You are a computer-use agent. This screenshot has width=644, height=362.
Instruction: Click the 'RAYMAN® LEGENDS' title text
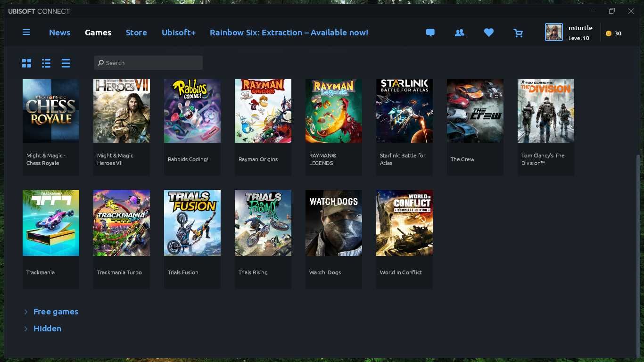pyautogui.click(x=322, y=159)
